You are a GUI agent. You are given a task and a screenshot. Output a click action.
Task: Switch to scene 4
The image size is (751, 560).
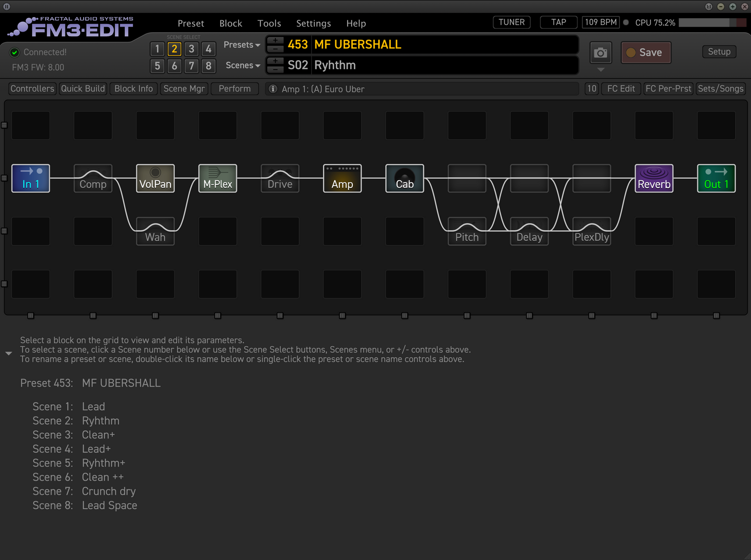click(x=209, y=49)
